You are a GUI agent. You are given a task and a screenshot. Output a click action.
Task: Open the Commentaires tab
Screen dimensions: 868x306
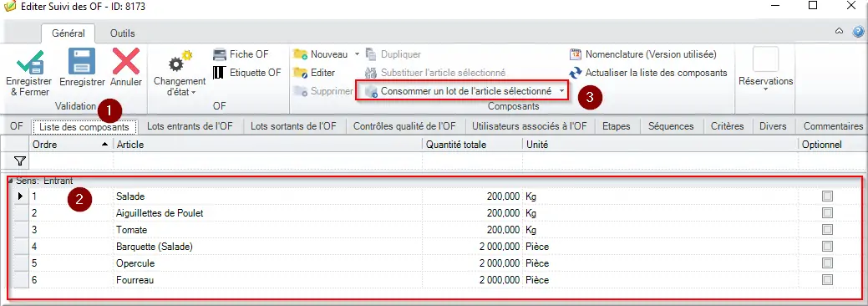[833, 126]
